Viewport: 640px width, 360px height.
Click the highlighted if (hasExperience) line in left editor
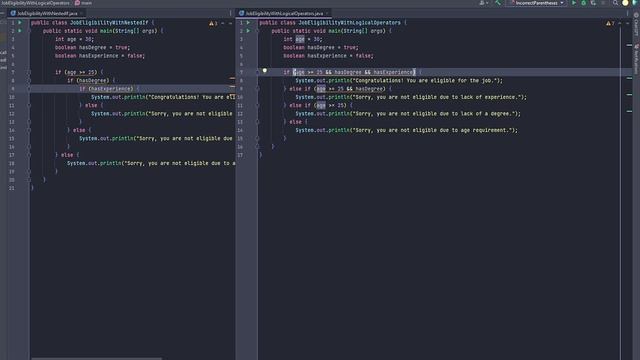click(x=109, y=89)
